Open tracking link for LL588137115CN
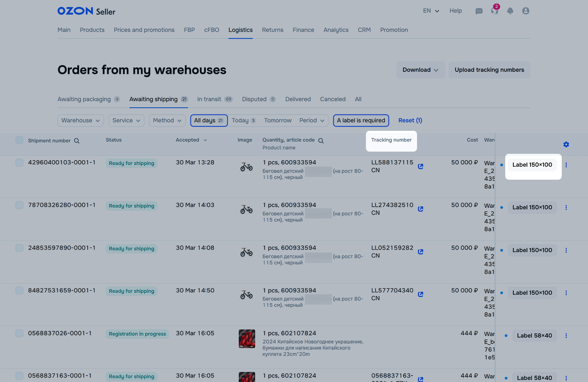This screenshot has height=382, width=588. [420, 167]
